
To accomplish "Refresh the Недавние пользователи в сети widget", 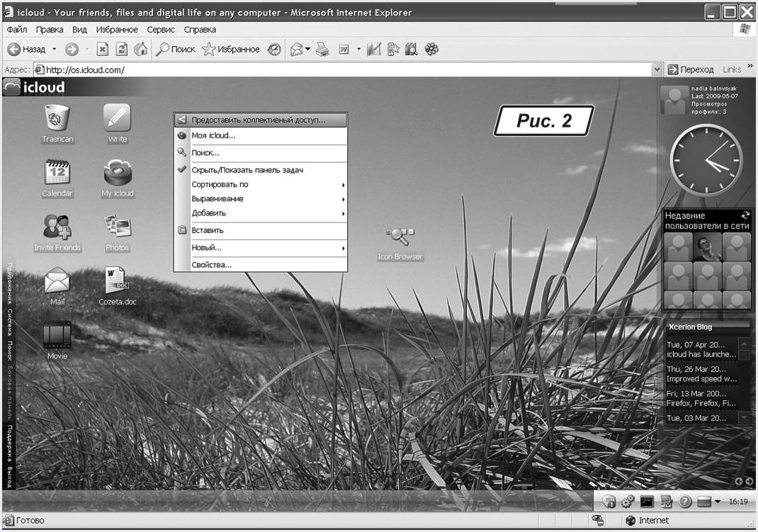I will coord(745,215).
